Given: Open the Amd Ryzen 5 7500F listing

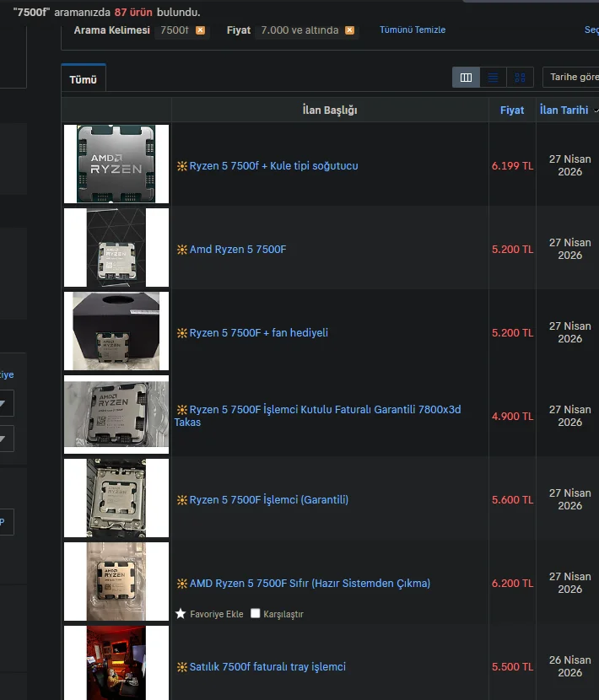Looking at the screenshot, I should pyautogui.click(x=238, y=249).
